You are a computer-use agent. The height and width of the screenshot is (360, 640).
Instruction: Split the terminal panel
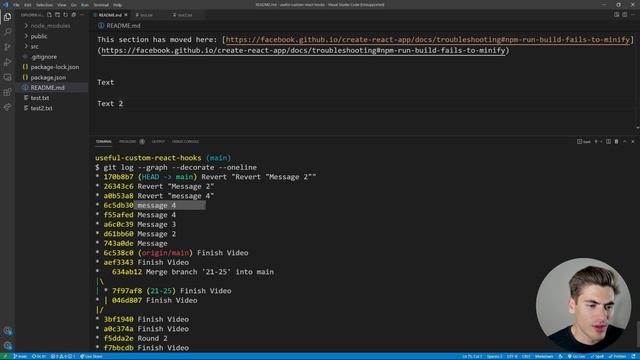tap(609, 142)
